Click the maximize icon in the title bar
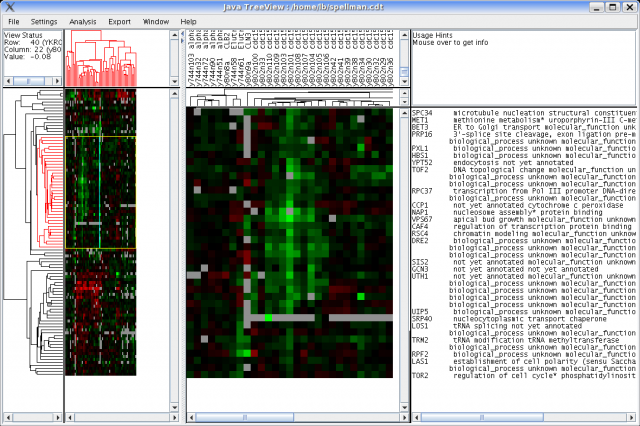 coord(618,6)
